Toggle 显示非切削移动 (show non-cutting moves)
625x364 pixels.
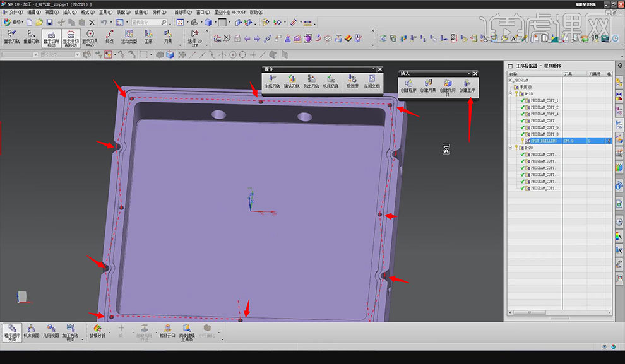click(71, 38)
